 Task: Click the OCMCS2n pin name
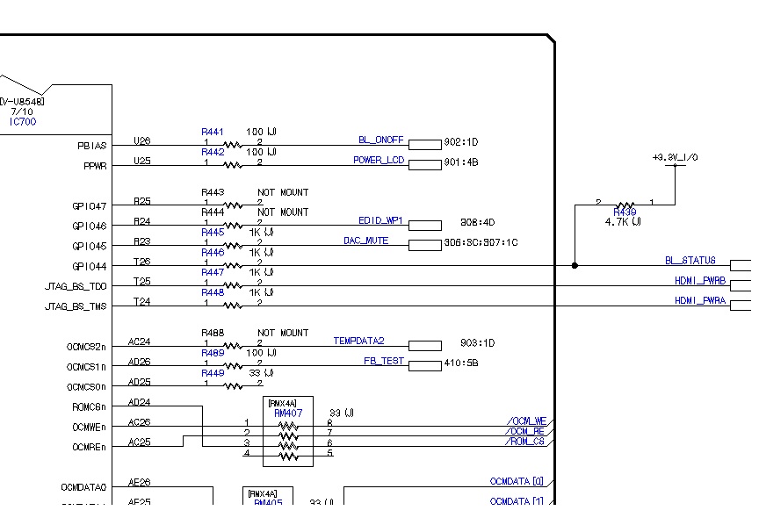point(86,347)
